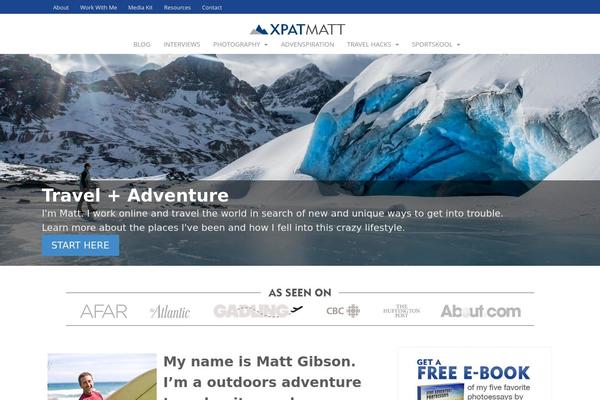Open The Huffington Post logo
Image resolution: width=600 pixels, height=400 pixels.
tap(401, 311)
